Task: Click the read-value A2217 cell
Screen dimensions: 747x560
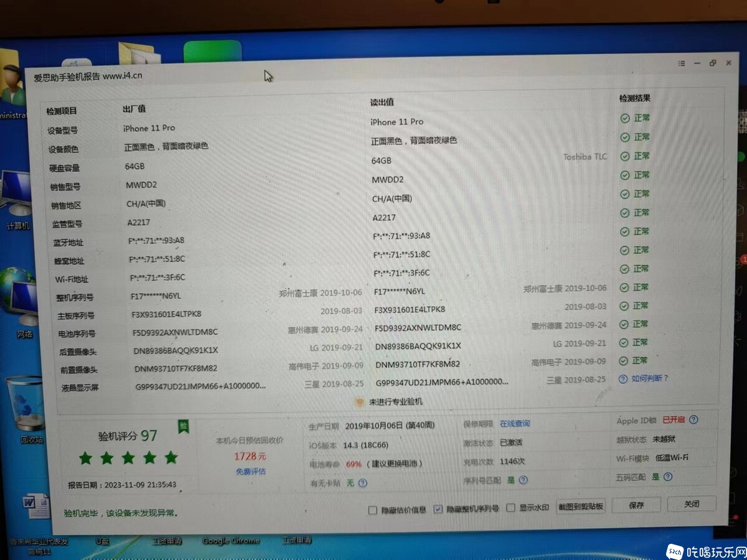Action: [x=384, y=218]
